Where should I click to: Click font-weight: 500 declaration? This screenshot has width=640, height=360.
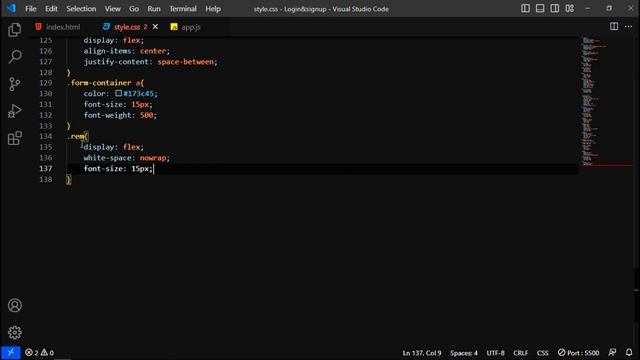(x=120, y=115)
